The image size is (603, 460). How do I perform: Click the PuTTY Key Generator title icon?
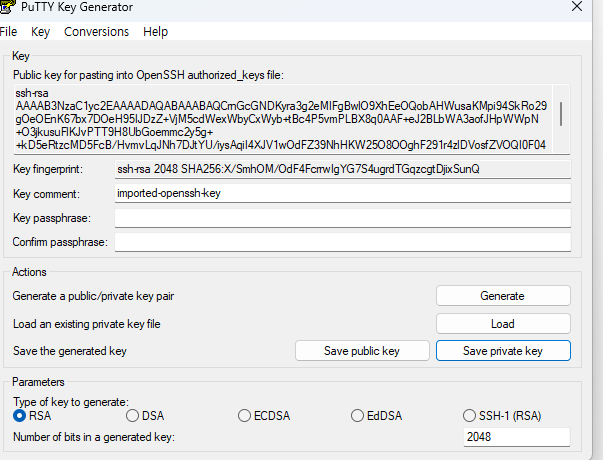click(7, 7)
